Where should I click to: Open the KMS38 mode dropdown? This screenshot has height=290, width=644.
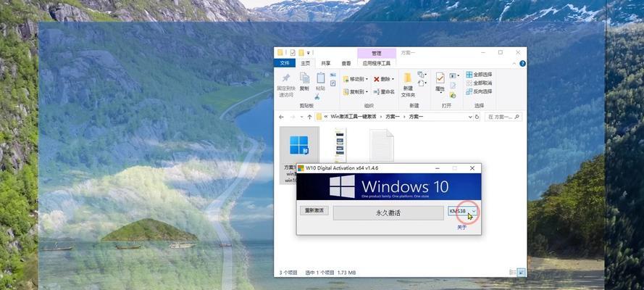point(463,211)
